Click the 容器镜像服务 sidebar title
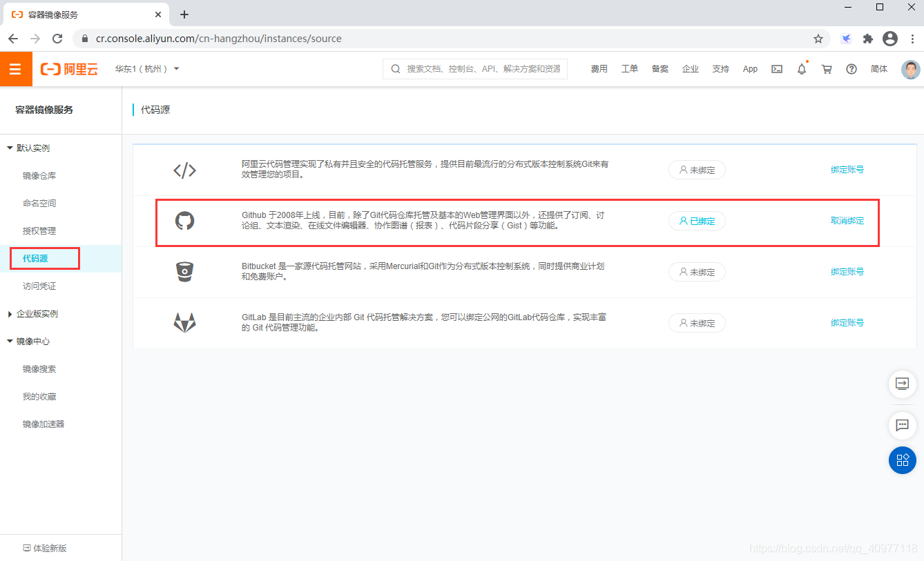Image resolution: width=924 pixels, height=561 pixels. click(44, 110)
